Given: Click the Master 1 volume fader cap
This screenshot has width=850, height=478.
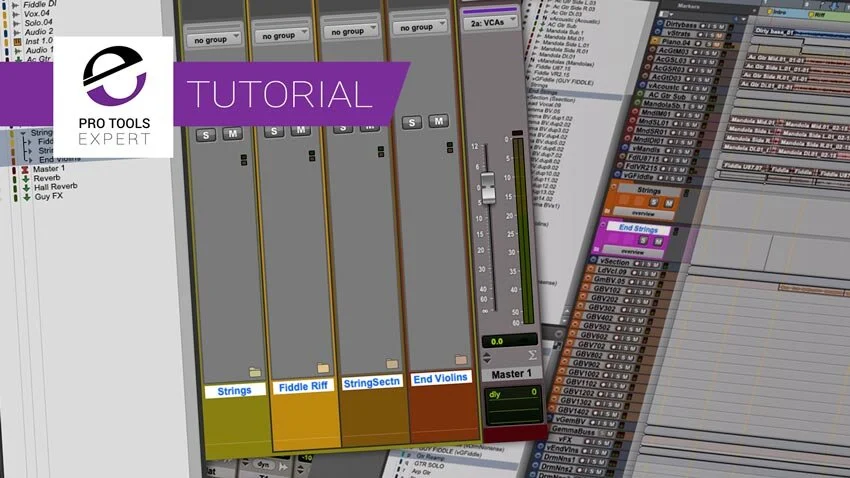Looking at the screenshot, I should tap(488, 188).
